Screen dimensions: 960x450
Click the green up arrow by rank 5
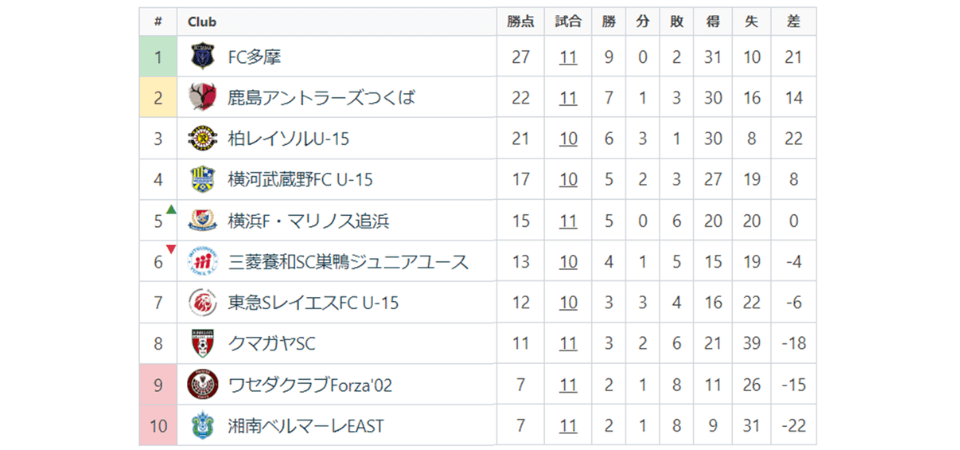pos(171,210)
